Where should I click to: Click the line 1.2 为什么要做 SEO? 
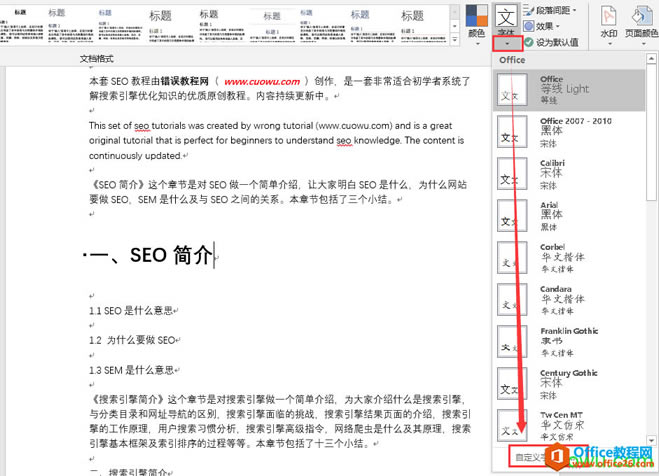pyautogui.click(x=132, y=340)
